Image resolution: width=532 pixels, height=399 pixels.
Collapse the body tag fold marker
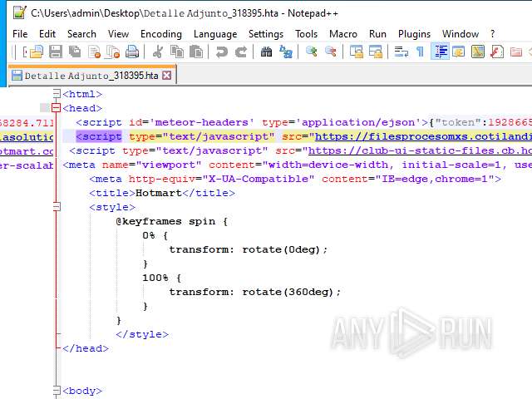(x=57, y=391)
